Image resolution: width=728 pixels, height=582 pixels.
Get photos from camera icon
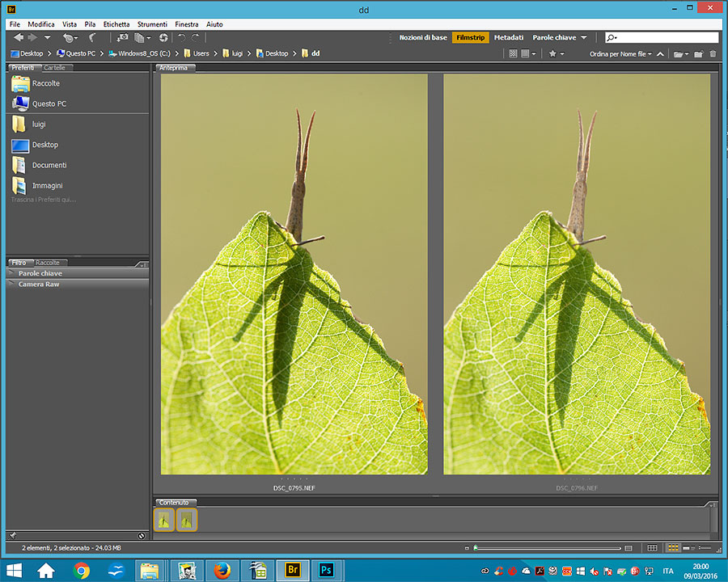(122, 38)
